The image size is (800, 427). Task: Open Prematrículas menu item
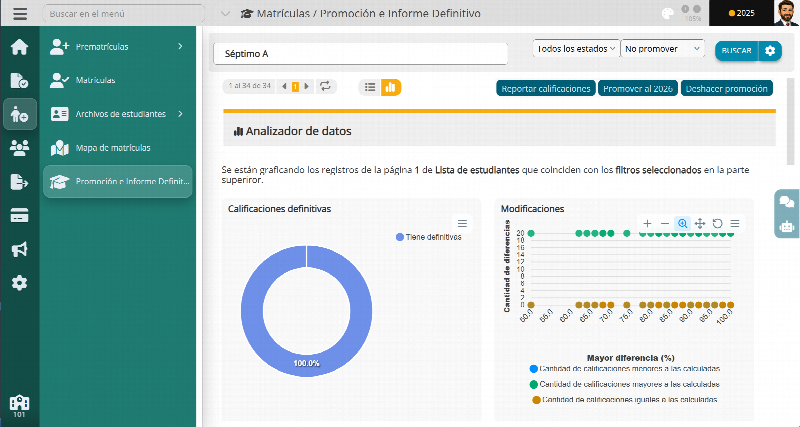(x=117, y=46)
